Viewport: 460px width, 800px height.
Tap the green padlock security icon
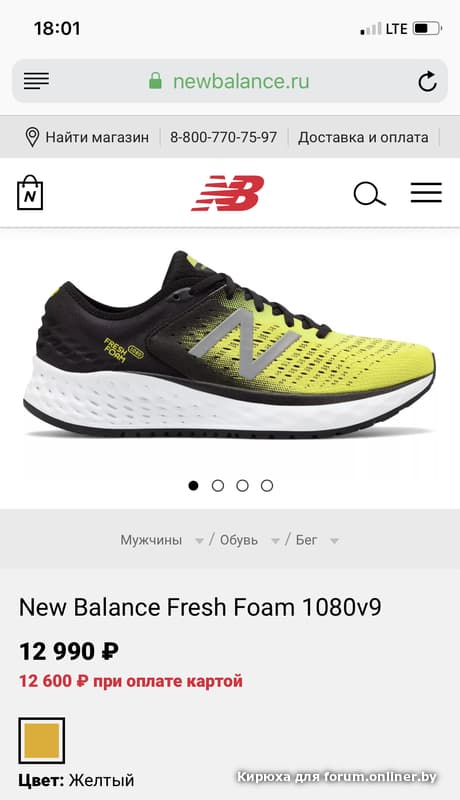click(x=156, y=81)
